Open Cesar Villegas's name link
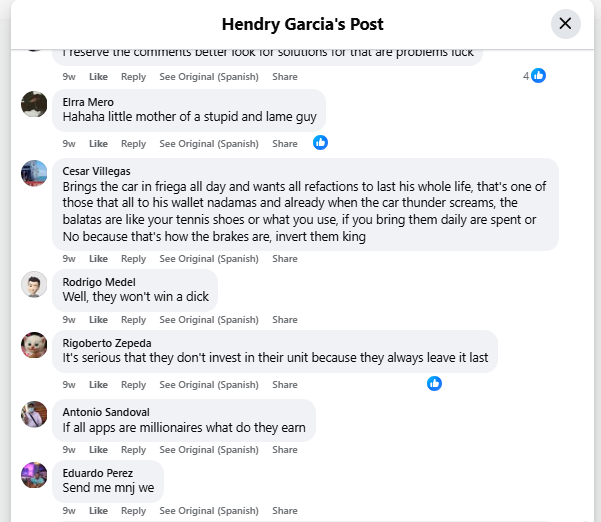The width and height of the screenshot is (601, 522). point(96,171)
